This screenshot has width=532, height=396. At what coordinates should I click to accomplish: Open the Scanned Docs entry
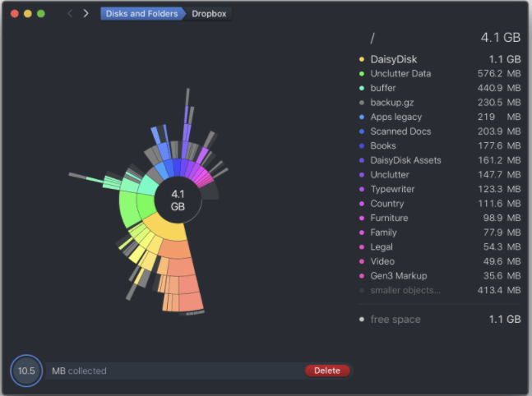(x=440, y=131)
